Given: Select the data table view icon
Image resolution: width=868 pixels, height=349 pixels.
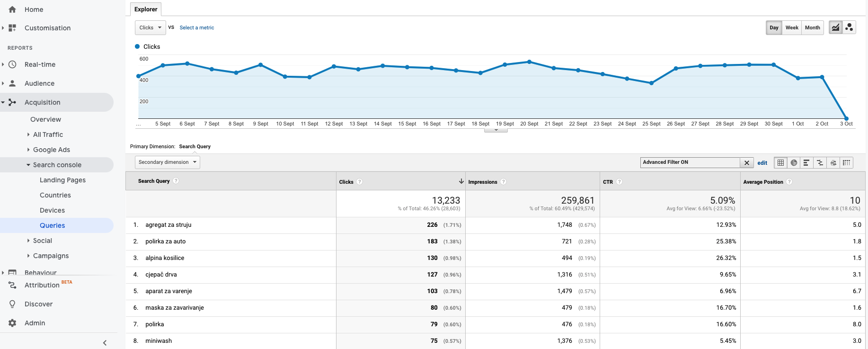Looking at the screenshot, I should coord(780,162).
